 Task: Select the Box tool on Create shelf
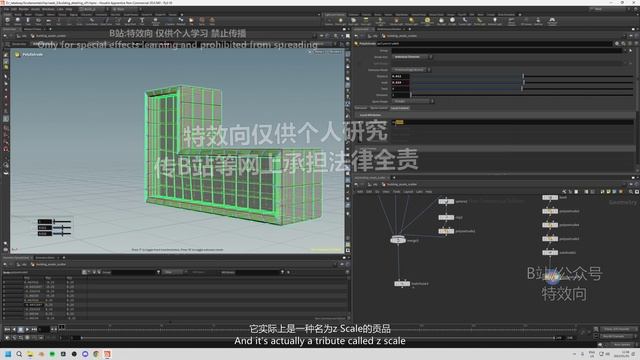7,21
